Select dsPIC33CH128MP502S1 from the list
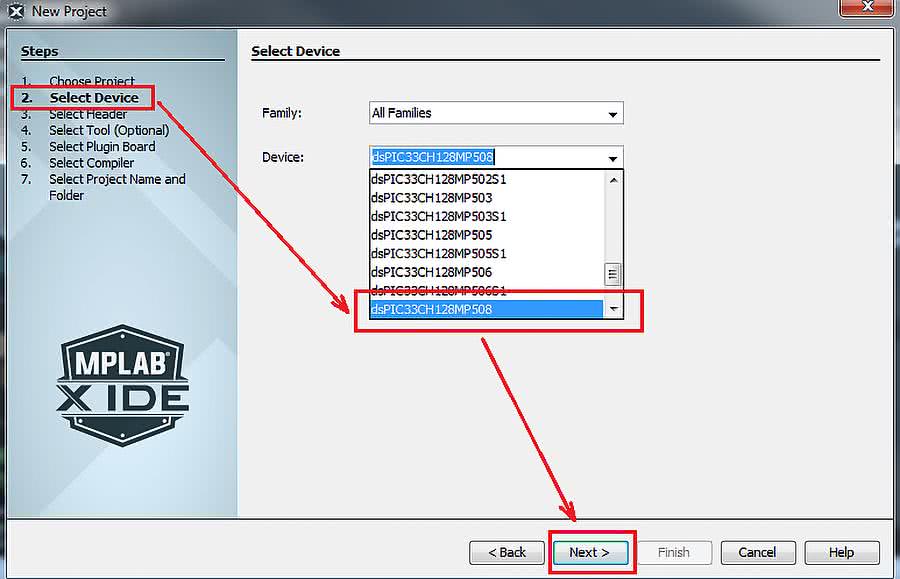 click(439, 179)
